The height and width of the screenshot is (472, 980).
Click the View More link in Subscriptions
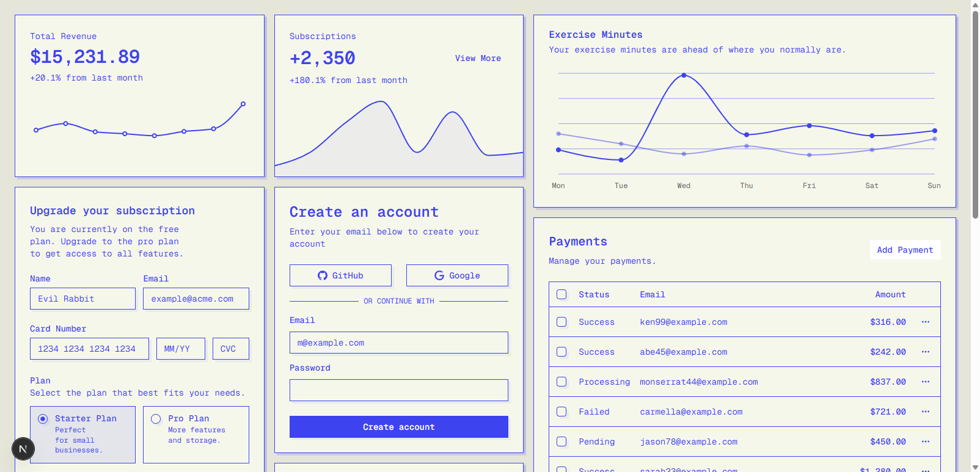[x=478, y=58]
